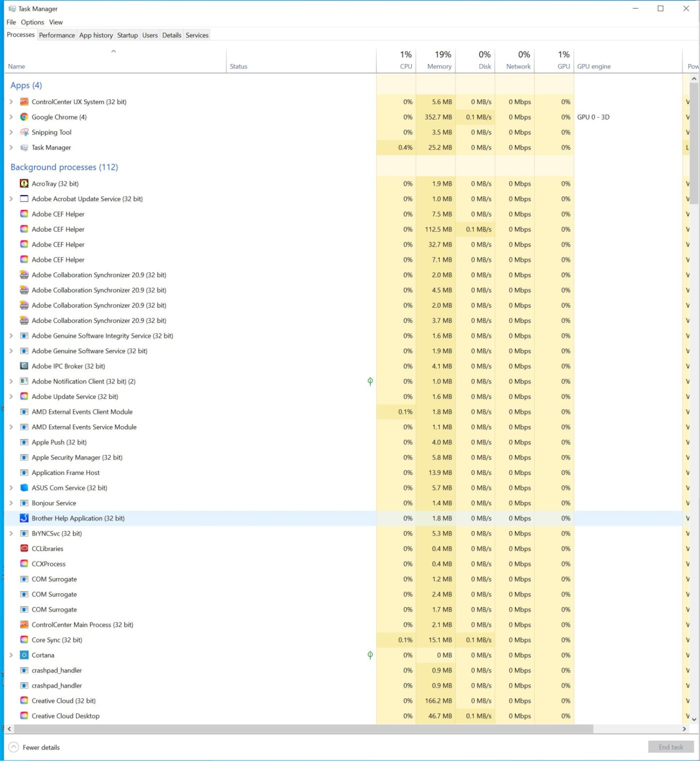Open the Options menu

point(32,22)
